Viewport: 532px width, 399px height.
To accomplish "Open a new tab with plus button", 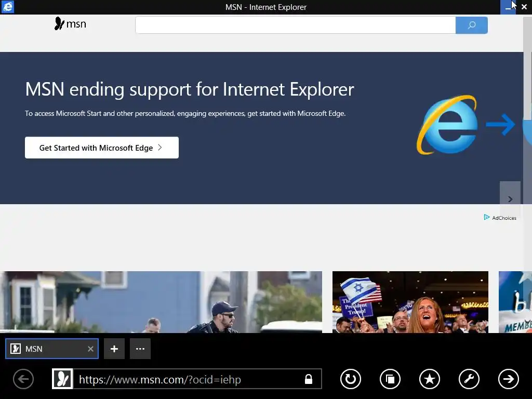I will point(114,349).
